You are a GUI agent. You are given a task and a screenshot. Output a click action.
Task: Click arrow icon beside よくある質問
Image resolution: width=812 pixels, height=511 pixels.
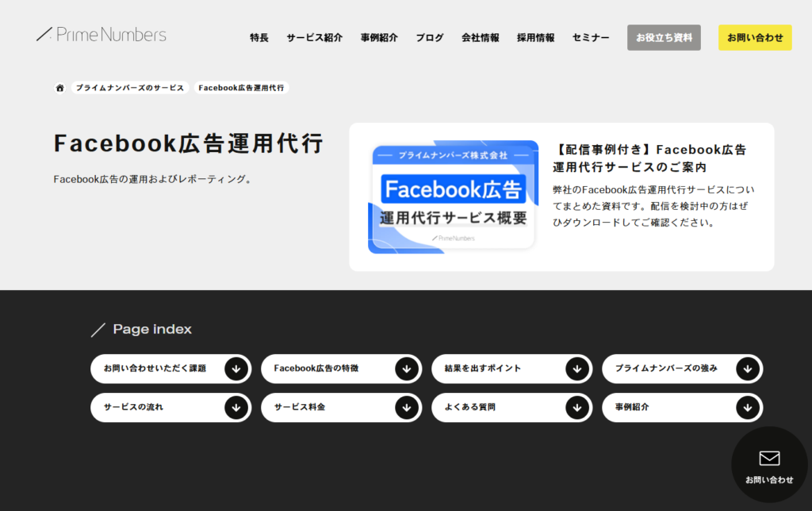[x=577, y=407]
